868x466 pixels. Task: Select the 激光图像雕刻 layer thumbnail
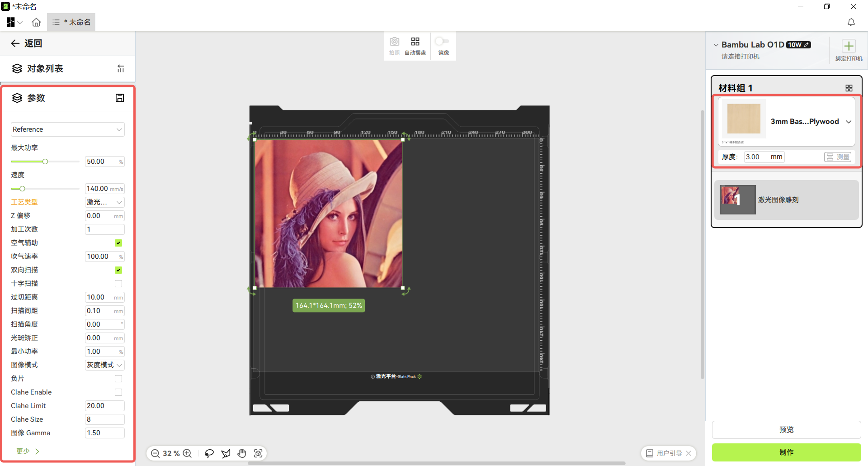pyautogui.click(x=737, y=200)
